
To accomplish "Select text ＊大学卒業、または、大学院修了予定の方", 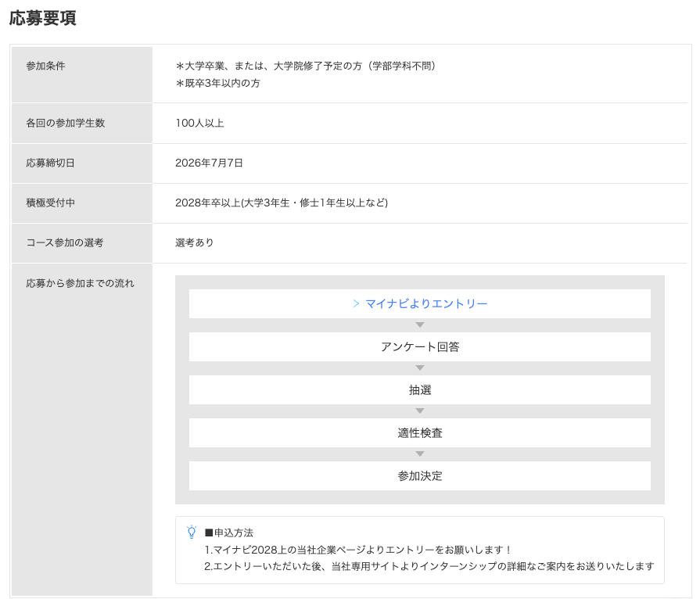I will point(268,66).
